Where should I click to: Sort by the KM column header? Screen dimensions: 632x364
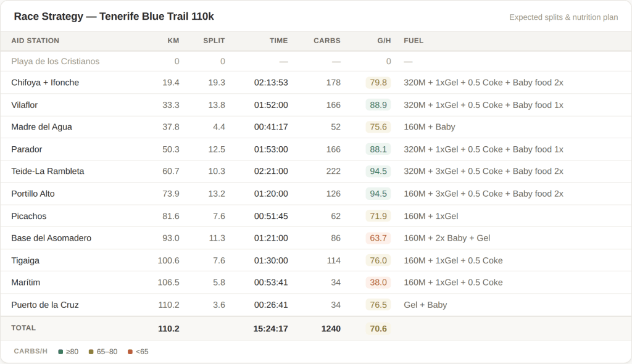(173, 41)
